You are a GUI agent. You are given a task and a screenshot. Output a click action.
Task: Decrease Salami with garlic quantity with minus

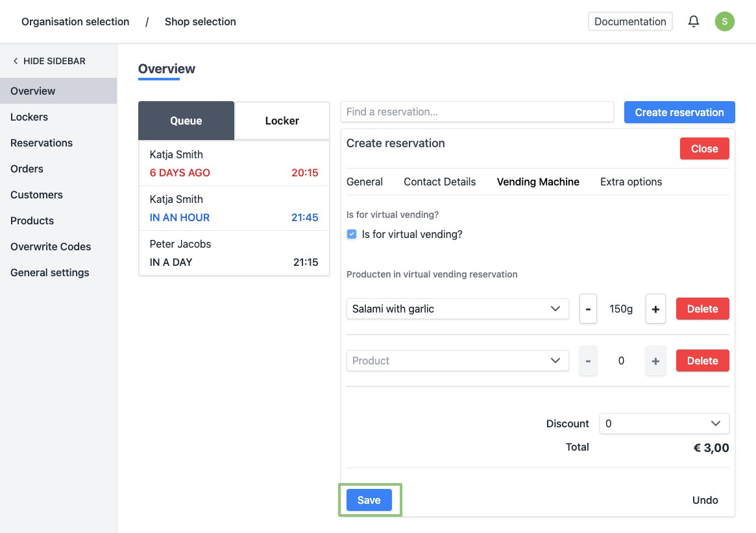tap(588, 309)
